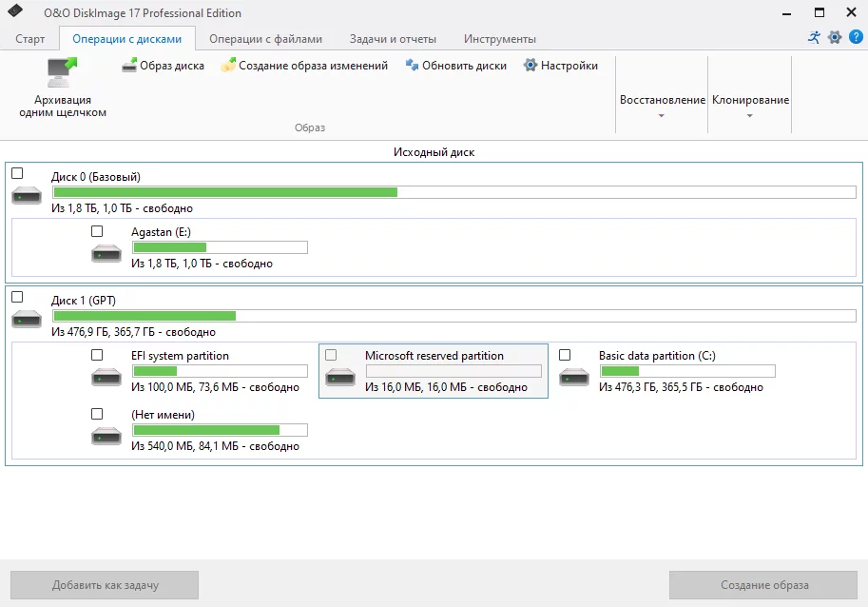This screenshot has width=868, height=607.
Task: Click the one-click backup computer icon
Action: [x=62, y=72]
